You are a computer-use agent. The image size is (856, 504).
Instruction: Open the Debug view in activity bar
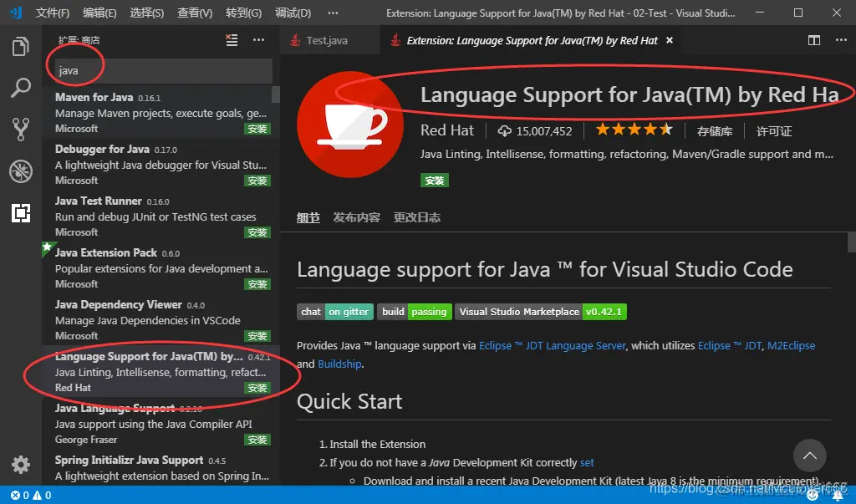pyautogui.click(x=21, y=171)
